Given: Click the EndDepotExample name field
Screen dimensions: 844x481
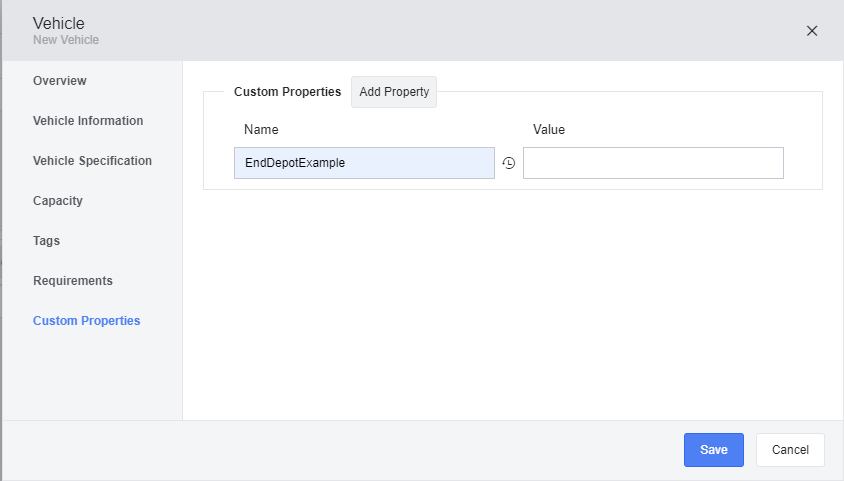Looking at the screenshot, I should [x=364, y=163].
